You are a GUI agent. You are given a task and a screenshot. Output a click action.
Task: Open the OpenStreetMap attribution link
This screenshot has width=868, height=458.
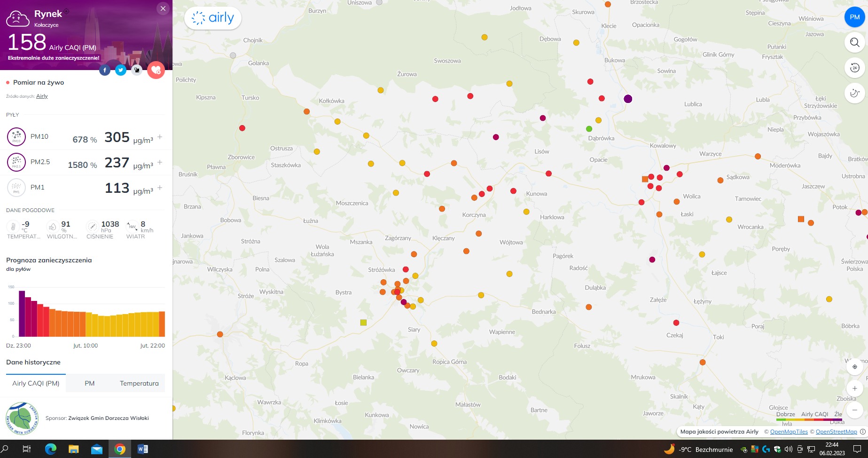pyautogui.click(x=836, y=432)
